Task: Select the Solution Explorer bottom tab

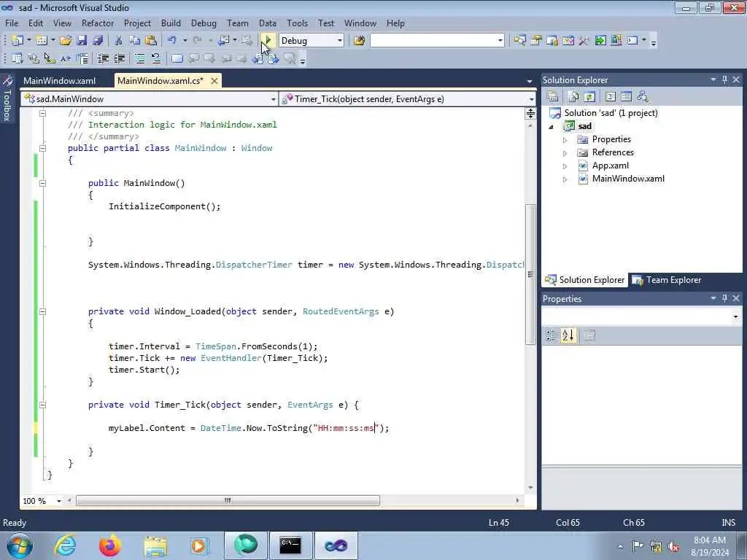Action: click(x=585, y=280)
